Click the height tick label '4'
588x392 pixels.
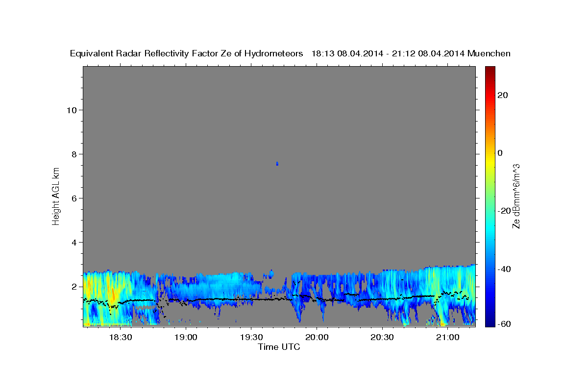point(74,242)
